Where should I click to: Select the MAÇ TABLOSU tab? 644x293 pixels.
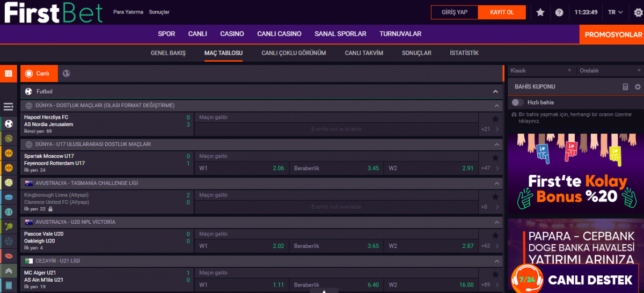pyautogui.click(x=223, y=53)
